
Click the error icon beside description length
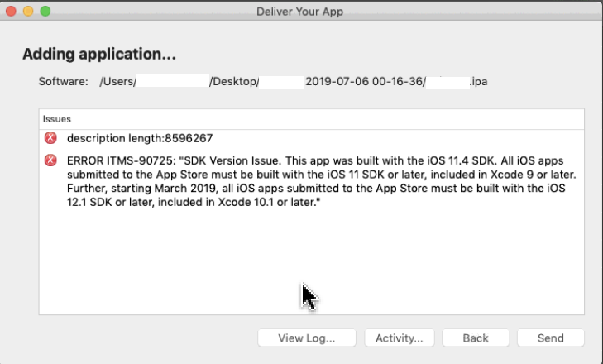pyautogui.click(x=50, y=138)
